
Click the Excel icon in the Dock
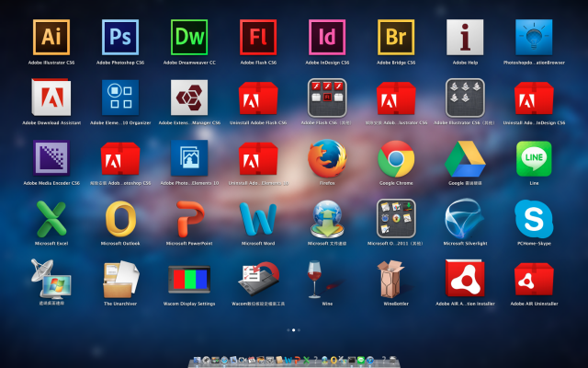[x=306, y=360]
